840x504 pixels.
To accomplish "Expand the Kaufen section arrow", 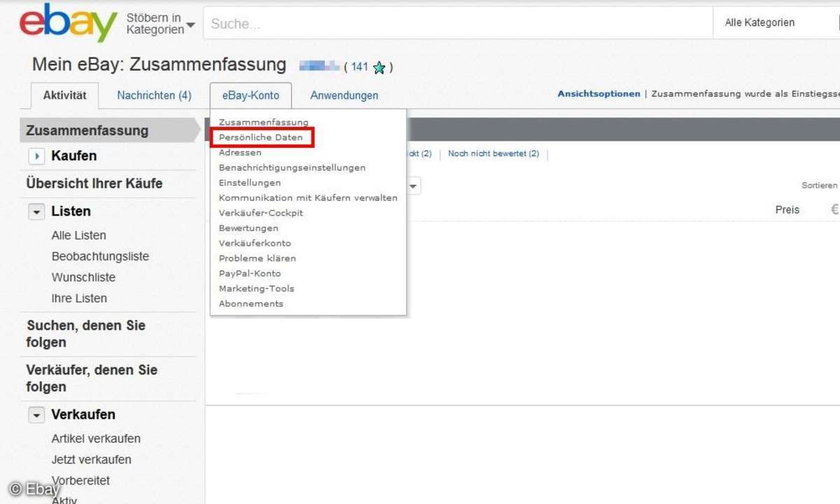I will tap(36, 156).
